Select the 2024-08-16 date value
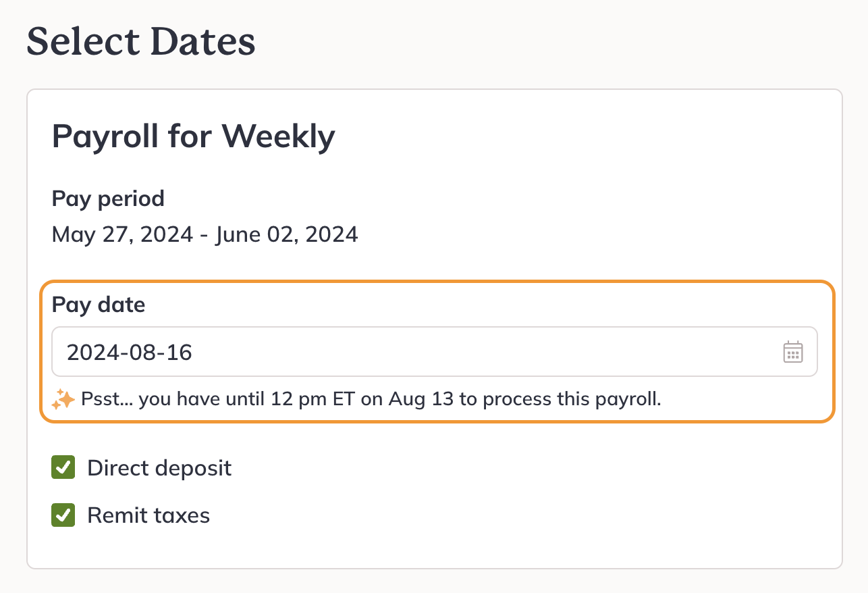 coord(130,352)
